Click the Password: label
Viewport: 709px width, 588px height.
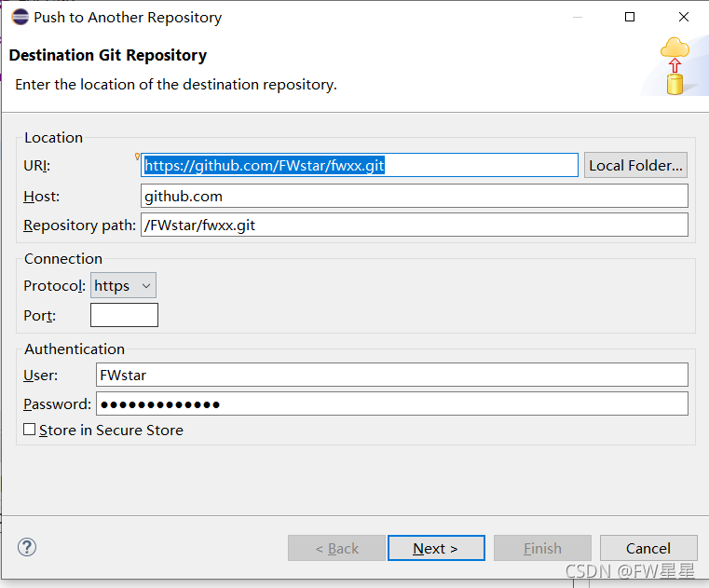pos(58,403)
